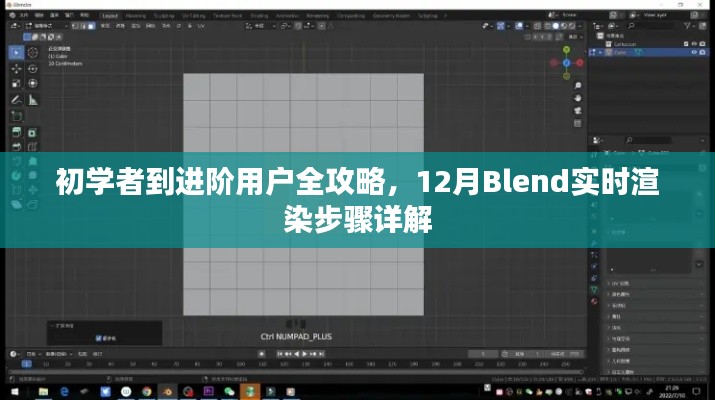Screen dimensions: 715x400
Task: Toggle Collection exclude checkbox in outliner
Action: coord(686,44)
